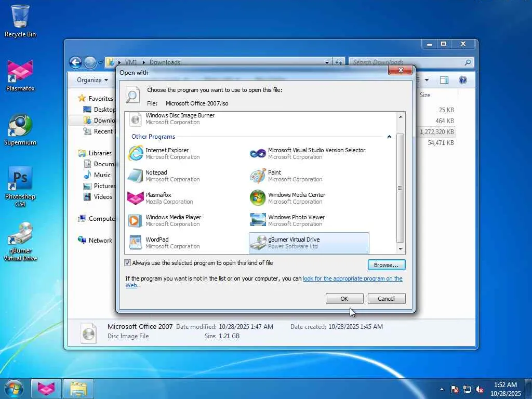Choose Windows Photo Viewer from the list
This screenshot has width=532, height=399.
(x=287, y=220)
